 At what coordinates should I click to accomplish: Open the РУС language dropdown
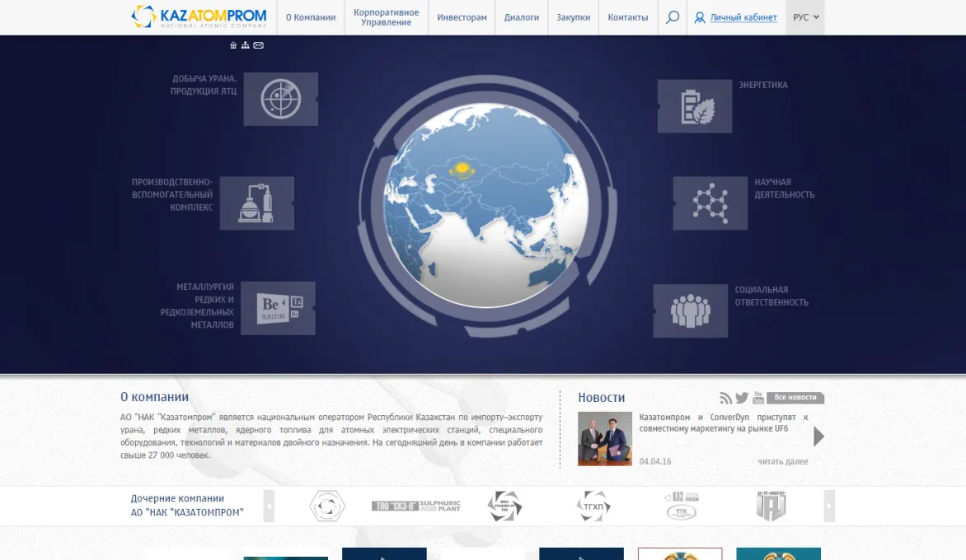[x=805, y=17]
